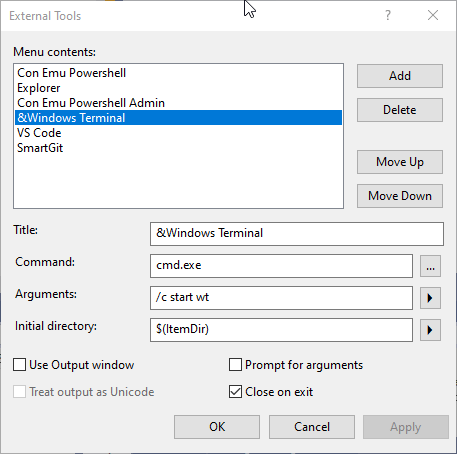Screen dimensions: 457x454
Task: Open the Initial directory macro arrow menu
Action: tap(430, 330)
